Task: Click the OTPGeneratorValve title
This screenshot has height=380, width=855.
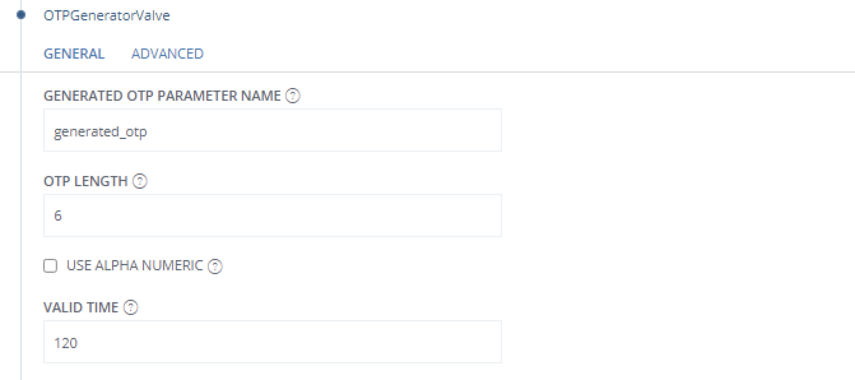Action: (x=107, y=16)
